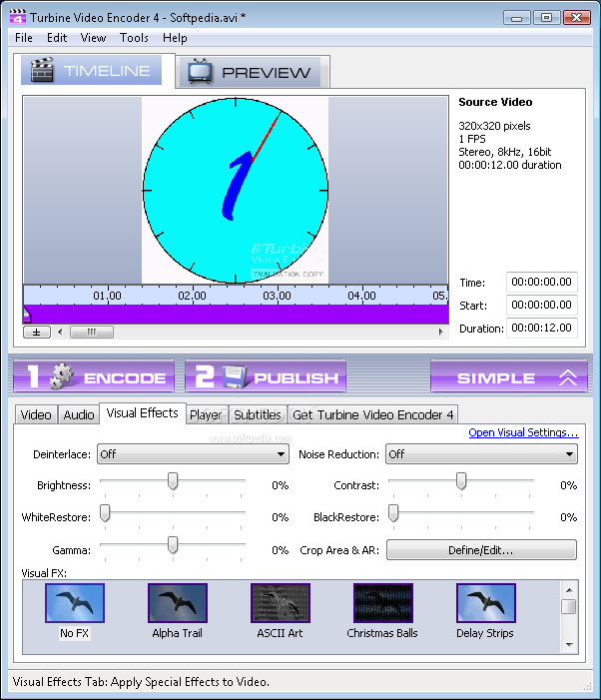Click the timeline horizontal scrollbar thumb
The height and width of the screenshot is (700, 601).
(x=92, y=332)
